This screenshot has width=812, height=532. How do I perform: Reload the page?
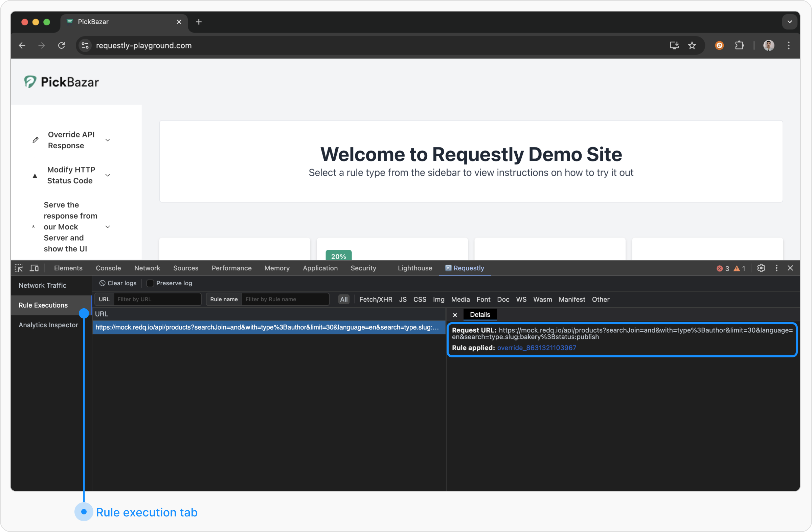[x=62, y=45]
